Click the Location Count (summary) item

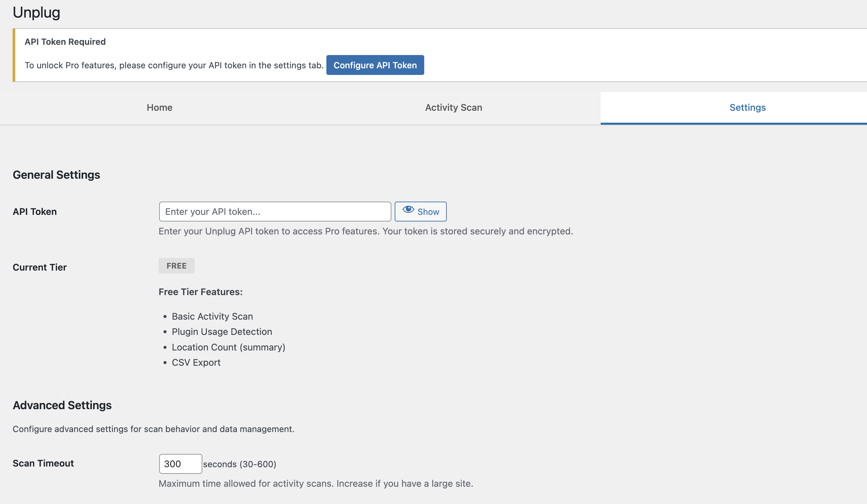[229, 347]
